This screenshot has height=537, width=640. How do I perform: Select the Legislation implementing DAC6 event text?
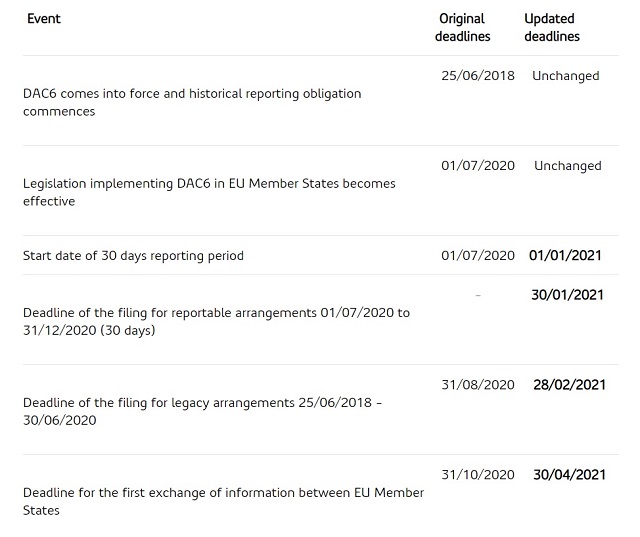click(209, 192)
